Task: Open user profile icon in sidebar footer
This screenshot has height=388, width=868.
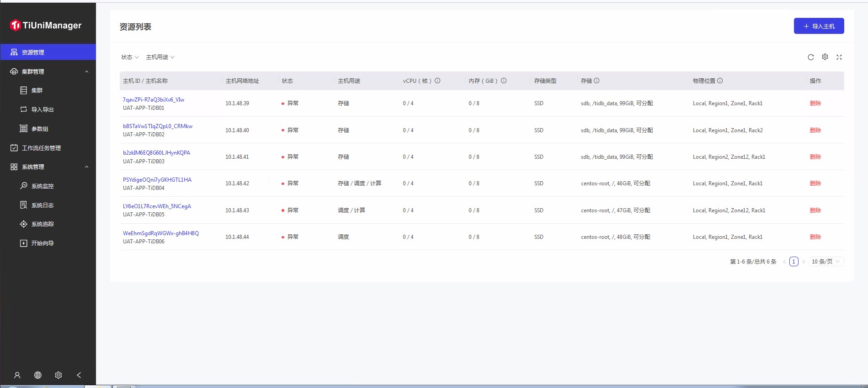Action: coord(17,375)
